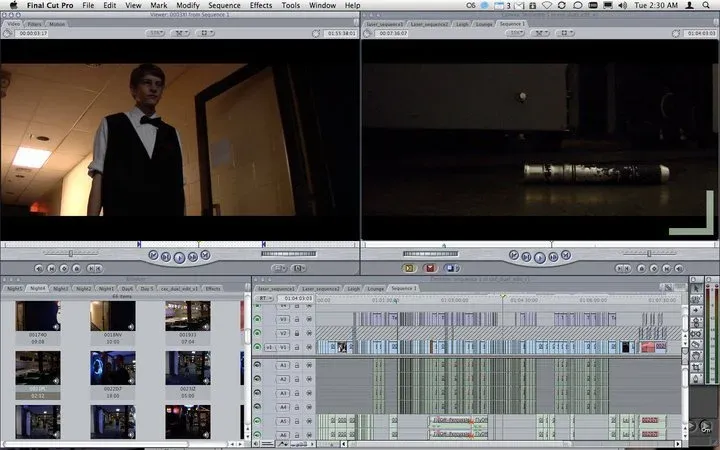Open the Sequence menu in menu bar
The height and width of the screenshot is (450, 720).
224,6
